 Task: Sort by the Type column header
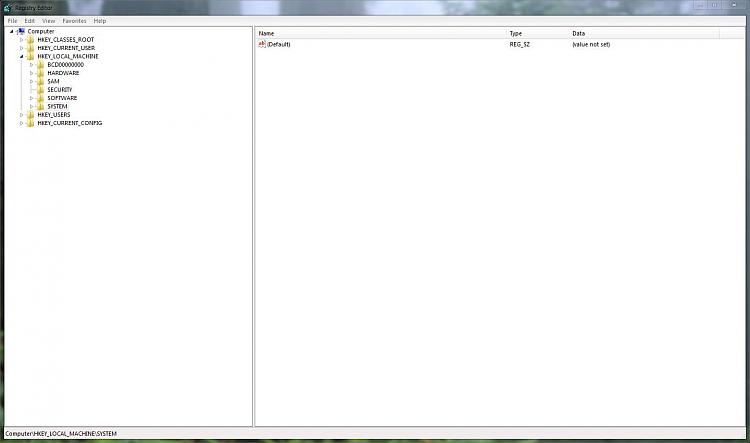(x=538, y=33)
